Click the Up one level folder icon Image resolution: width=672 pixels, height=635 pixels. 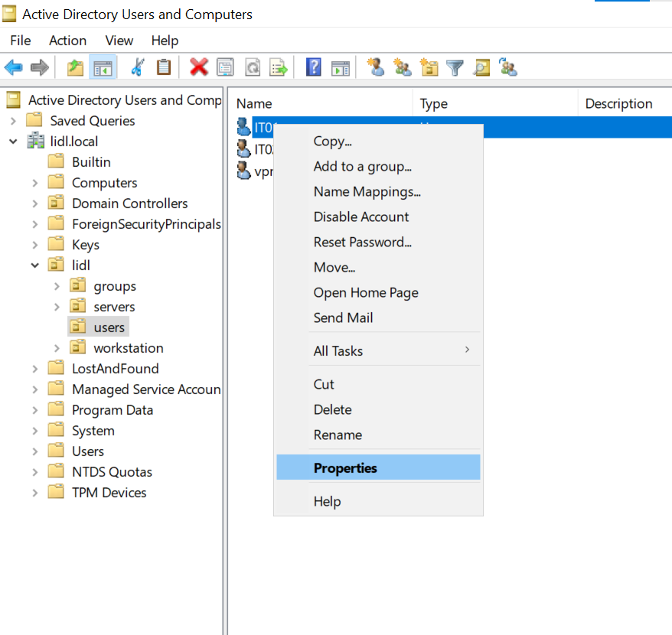(76, 67)
